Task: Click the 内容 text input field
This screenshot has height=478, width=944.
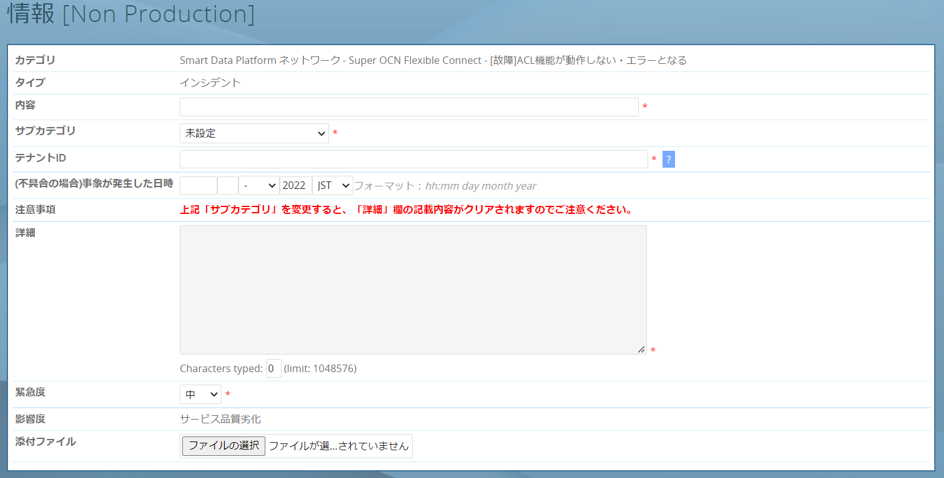Action: tap(408, 107)
